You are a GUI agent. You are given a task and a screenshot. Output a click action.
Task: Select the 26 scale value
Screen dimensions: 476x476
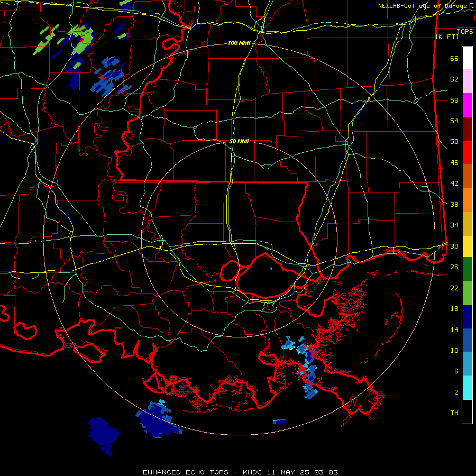point(454,267)
